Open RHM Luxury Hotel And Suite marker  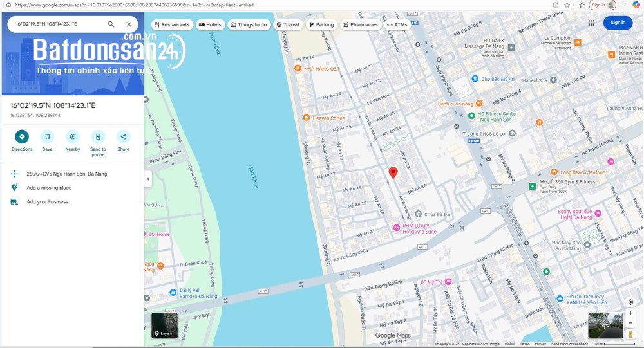[x=396, y=228]
